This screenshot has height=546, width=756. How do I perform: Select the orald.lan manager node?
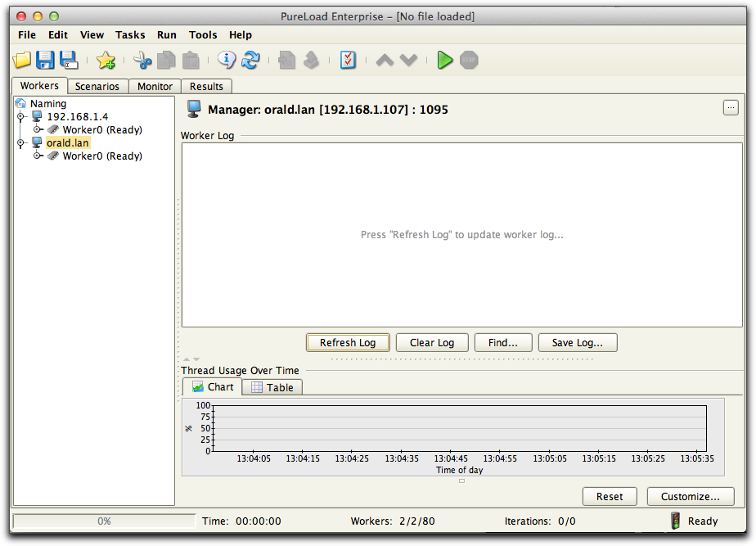pos(67,142)
